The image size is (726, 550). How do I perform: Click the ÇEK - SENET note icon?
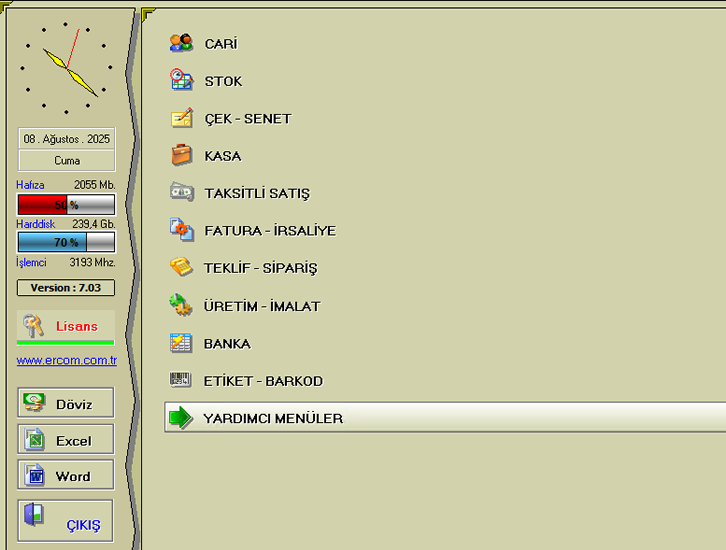pyautogui.click(x=181, y=118)
